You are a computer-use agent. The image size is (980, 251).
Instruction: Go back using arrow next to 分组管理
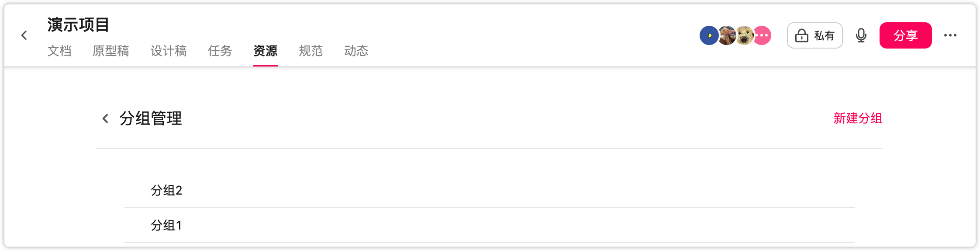coord(105,119)
